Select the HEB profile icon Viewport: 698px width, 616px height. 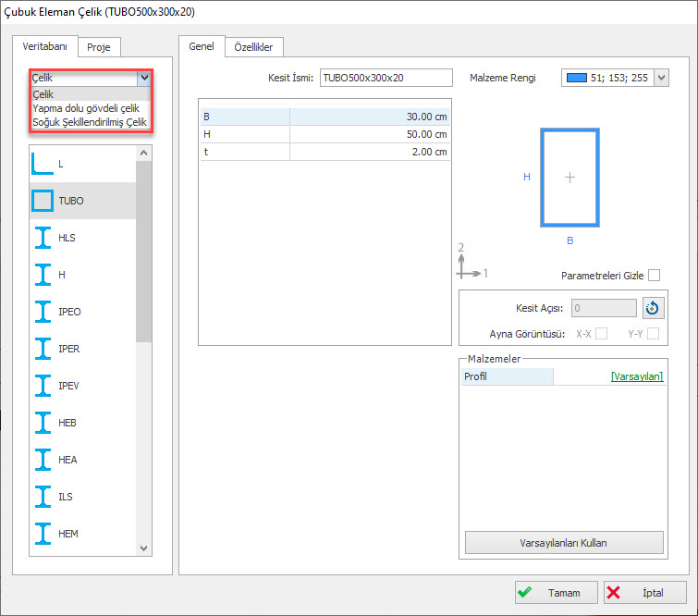[43, 423]
